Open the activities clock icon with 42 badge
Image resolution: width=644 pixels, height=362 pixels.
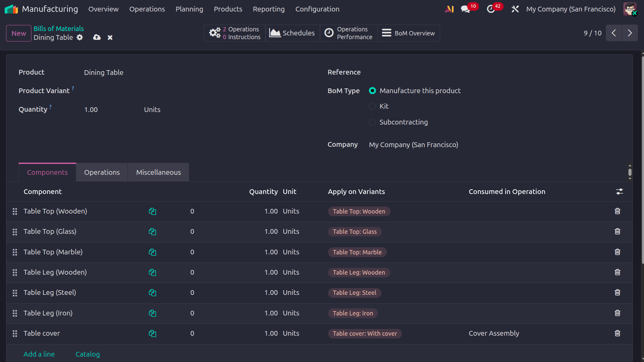[491, 9]
